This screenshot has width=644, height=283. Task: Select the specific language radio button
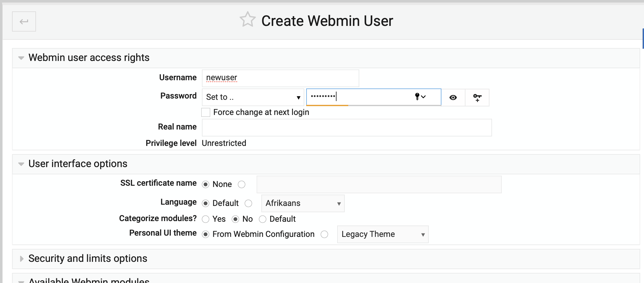coord(248,203)
